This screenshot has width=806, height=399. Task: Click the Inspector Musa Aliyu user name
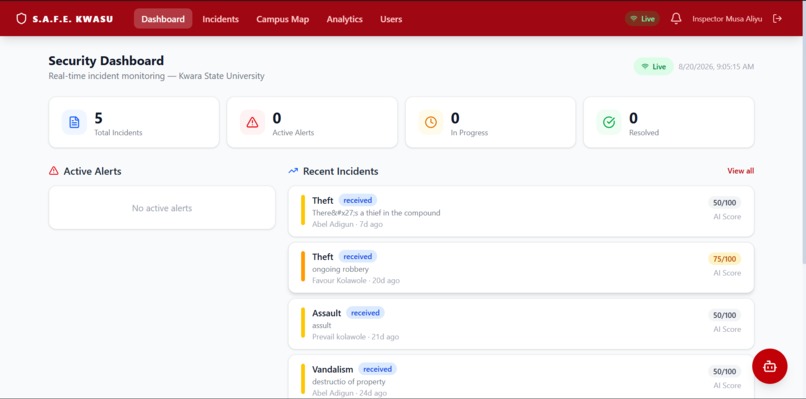coord(727,19)
